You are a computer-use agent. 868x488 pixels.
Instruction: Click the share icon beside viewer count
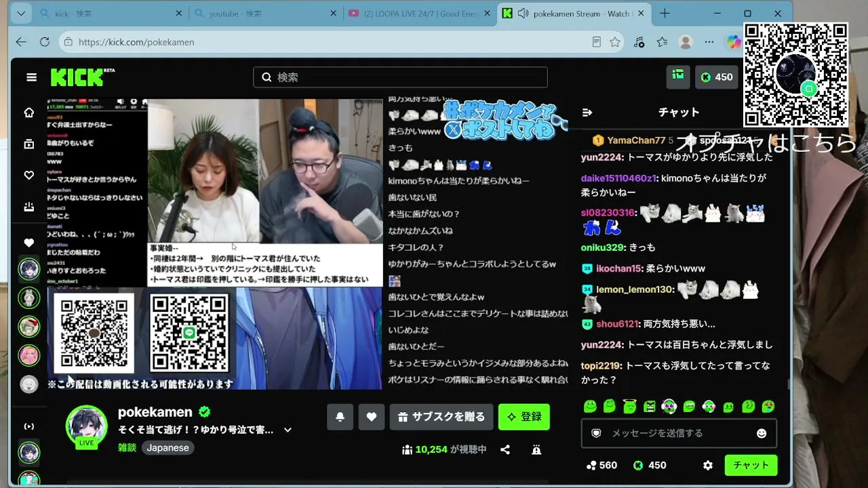(505, 449)
